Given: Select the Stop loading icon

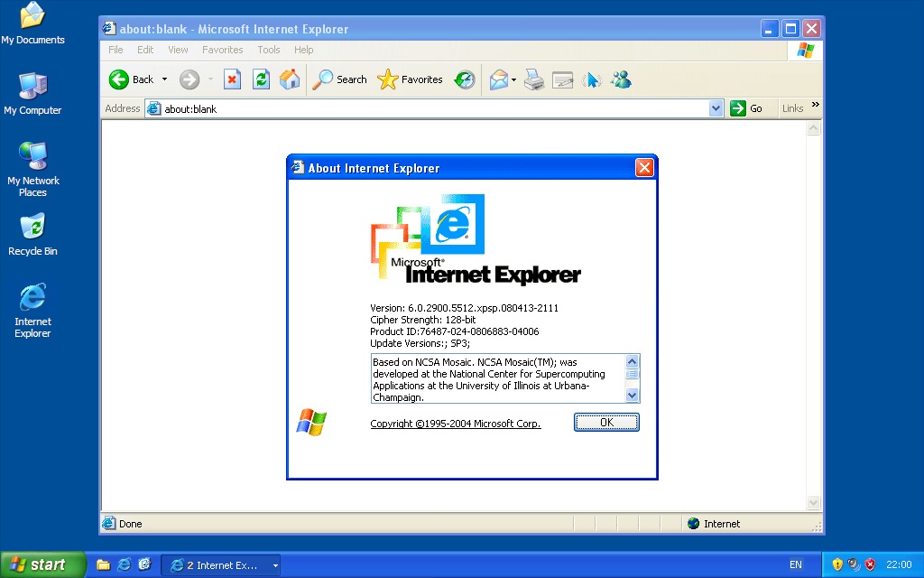Looking at the screenshot, I should pyautogui.click(x=233, y=79).
